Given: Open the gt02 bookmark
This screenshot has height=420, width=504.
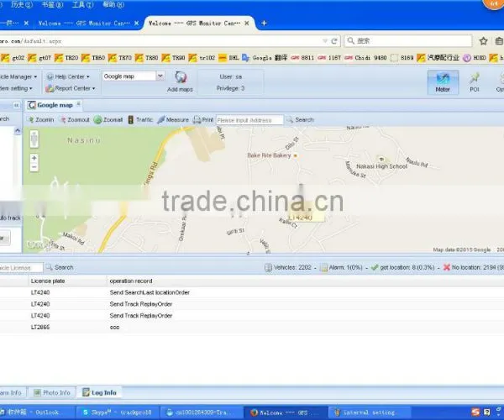Looking at the screenshot, I should click(13, 58).
